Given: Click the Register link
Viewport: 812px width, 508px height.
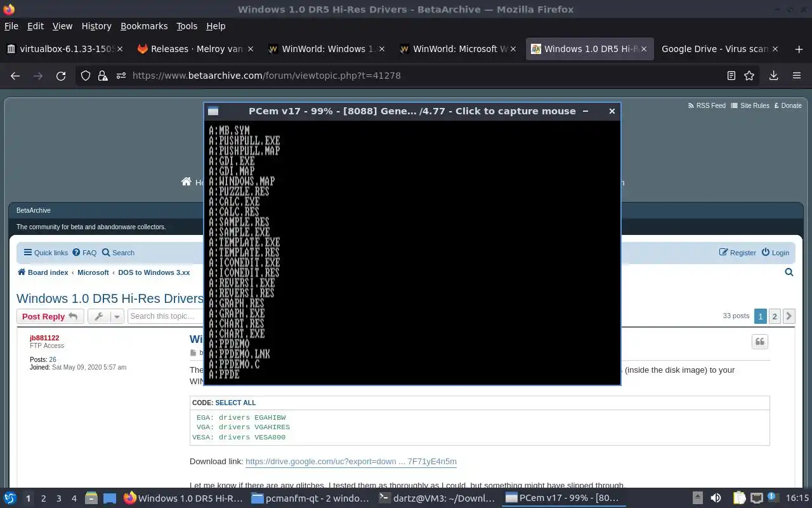Looking at the screenshot, I should (x=737, y=253).
